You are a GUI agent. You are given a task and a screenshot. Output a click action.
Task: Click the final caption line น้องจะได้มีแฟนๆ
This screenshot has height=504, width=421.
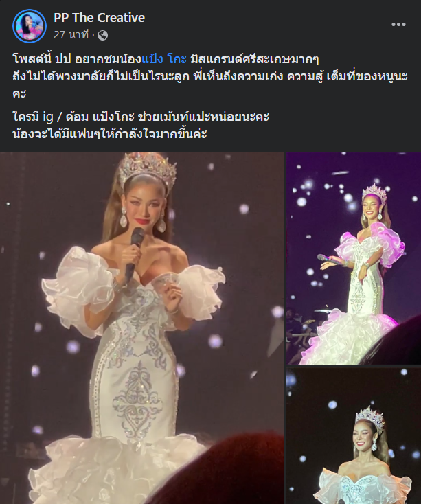tap(110, 133)
